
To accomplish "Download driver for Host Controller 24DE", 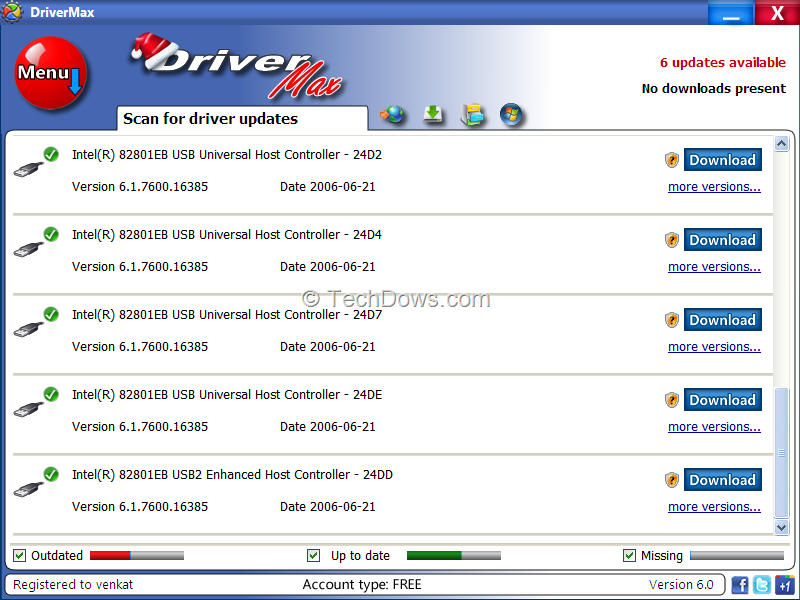I will (722, 400).
